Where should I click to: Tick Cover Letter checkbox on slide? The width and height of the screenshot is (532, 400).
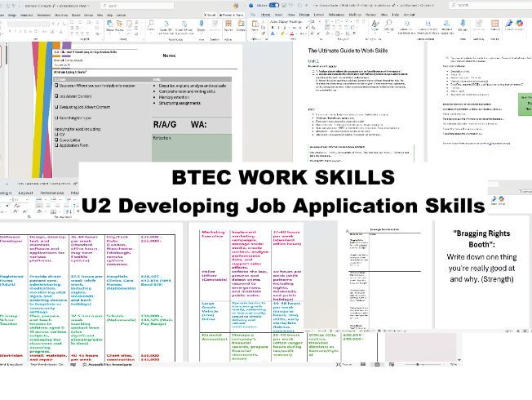click(56, 140)
